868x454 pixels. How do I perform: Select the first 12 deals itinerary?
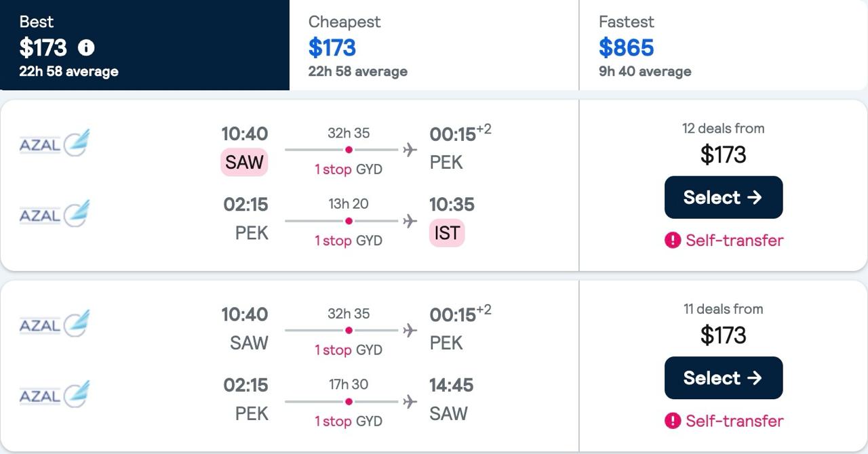pos(724,197)
